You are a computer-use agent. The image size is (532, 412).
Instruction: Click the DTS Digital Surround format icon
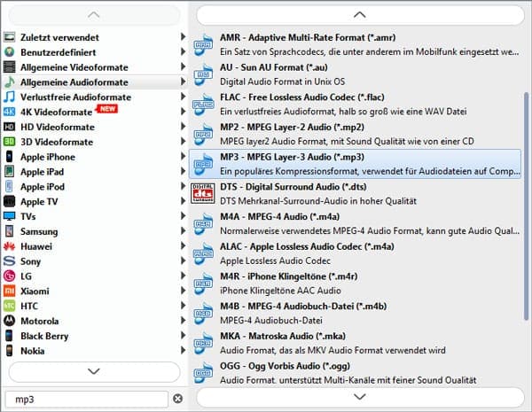tap(203, 194)
